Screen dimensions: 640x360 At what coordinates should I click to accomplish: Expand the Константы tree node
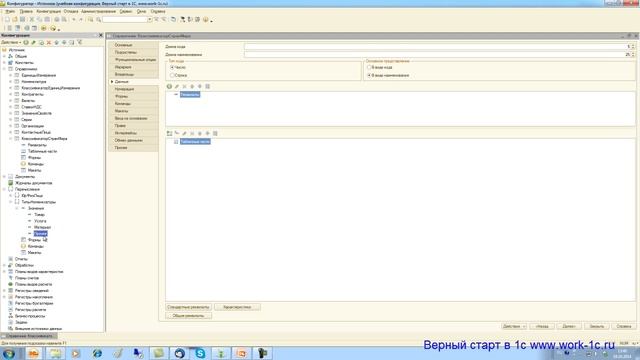[x=4, y=63]
